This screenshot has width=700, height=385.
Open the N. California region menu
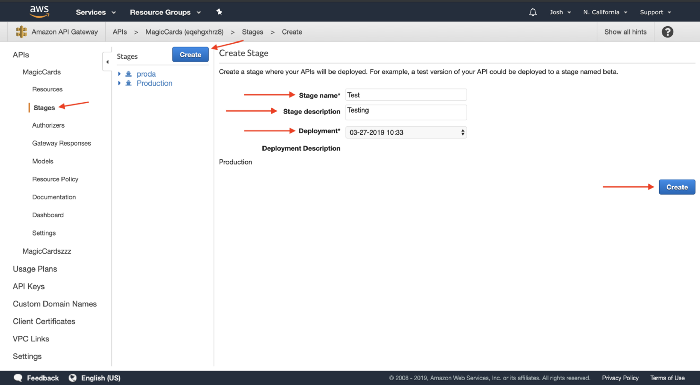click(605, 12)
